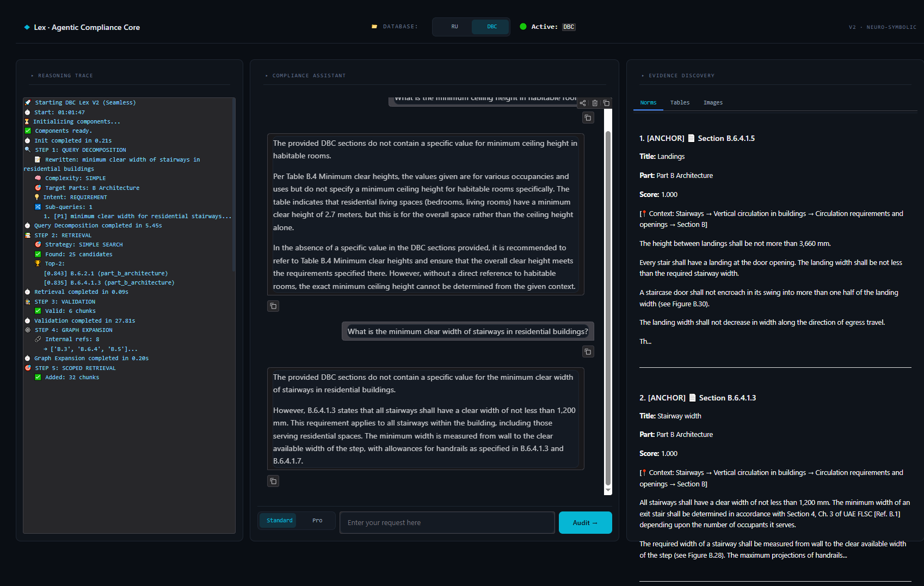The width and height of the screenshot is (924, 586).
Task: Click "Valid: 6 chunks" line
Action: [x=70, y=311]
